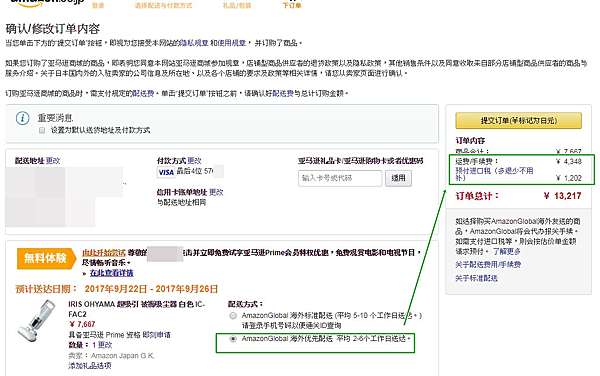The width and height of the screenshot is (600, 376).
Task: Click the 即刻申请 Prime link
Action: click(157, 335)
